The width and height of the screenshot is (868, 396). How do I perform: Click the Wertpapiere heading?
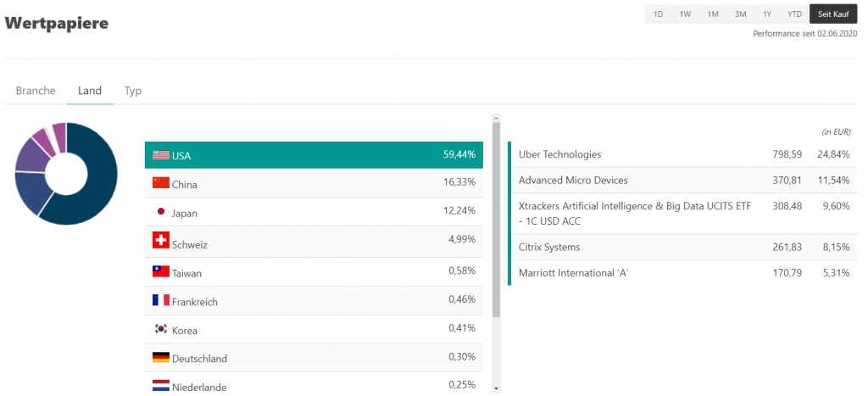(x=57, y=23)
